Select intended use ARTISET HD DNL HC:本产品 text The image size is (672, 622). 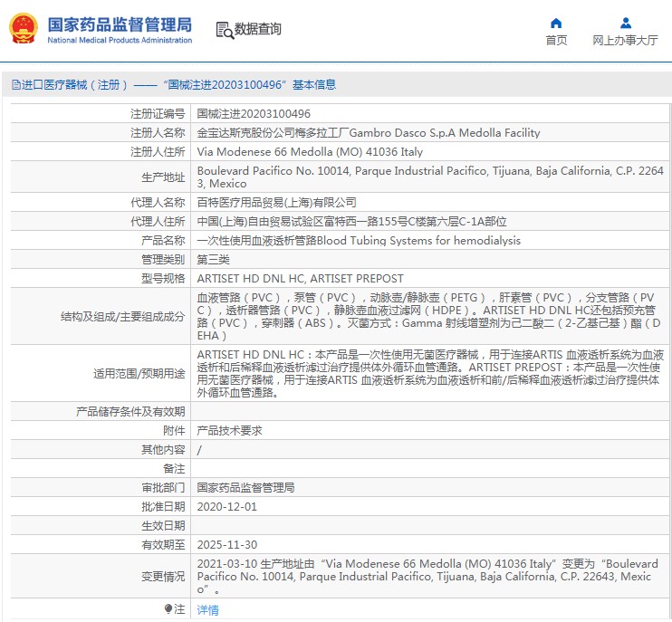[430, 373]
